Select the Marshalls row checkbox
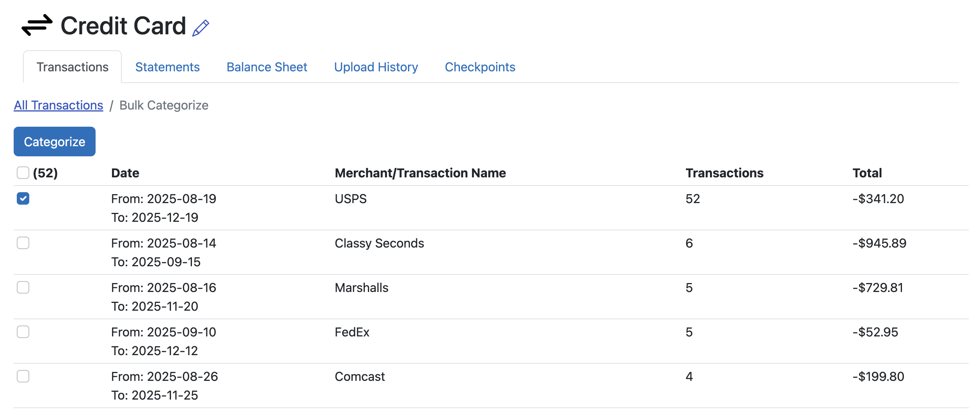980x414 pixels. pyautogui.click(x=23, y=287)
